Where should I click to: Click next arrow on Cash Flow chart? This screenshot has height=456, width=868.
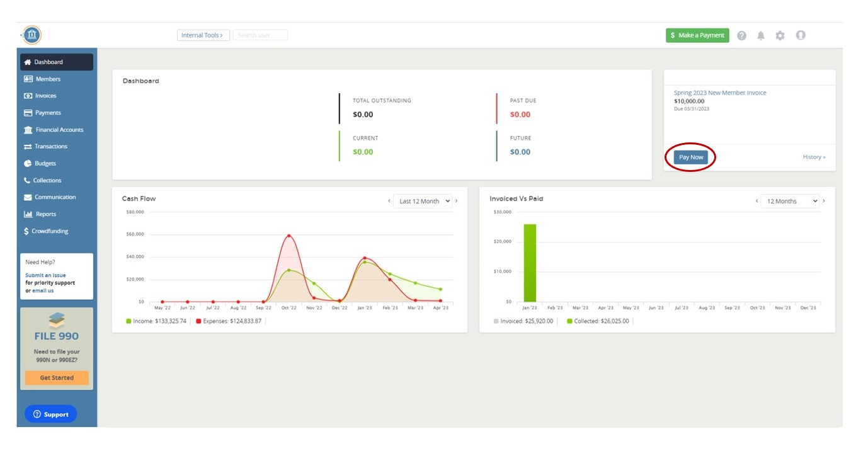[x=456, y=201]
